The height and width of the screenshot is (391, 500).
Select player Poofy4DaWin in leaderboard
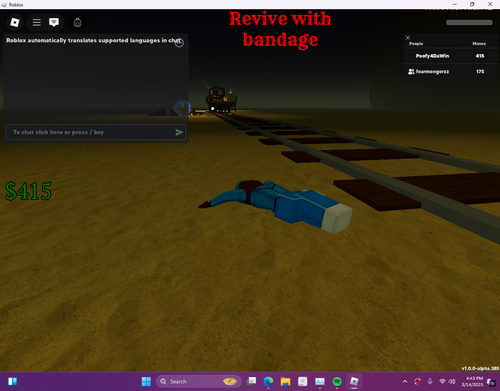[x=450, y=56]
